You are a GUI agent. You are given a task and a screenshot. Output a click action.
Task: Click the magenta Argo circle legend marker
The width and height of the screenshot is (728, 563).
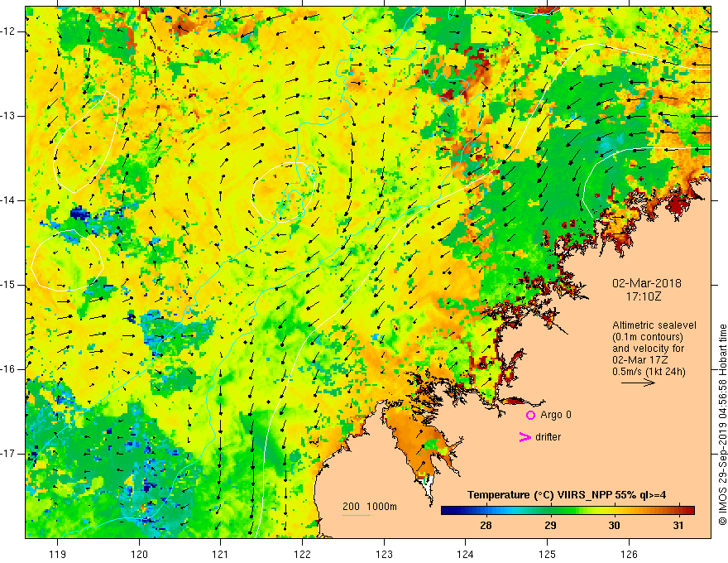click(530, 415)
